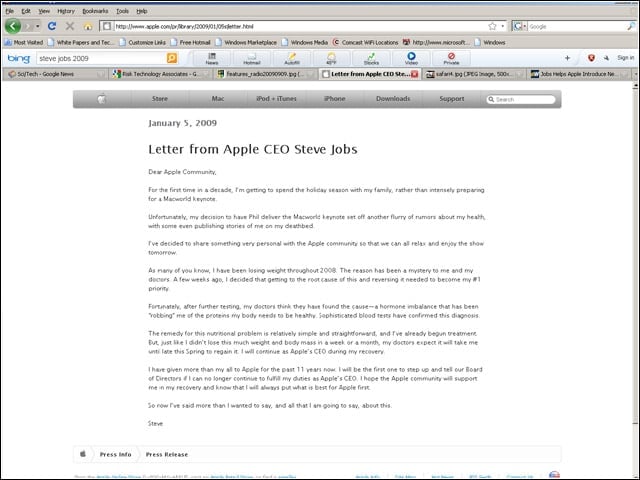This screenshot has height=480, width=640.
Task: Open the History menu
Action: pos(66,11)
